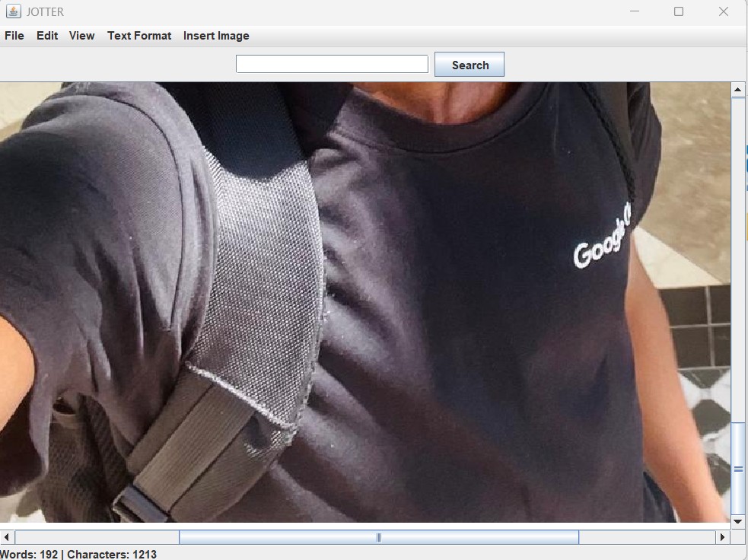Click the vertical scrollbar thumb
Viewport: 748px width, 560px height.
[x=737, y=469]
